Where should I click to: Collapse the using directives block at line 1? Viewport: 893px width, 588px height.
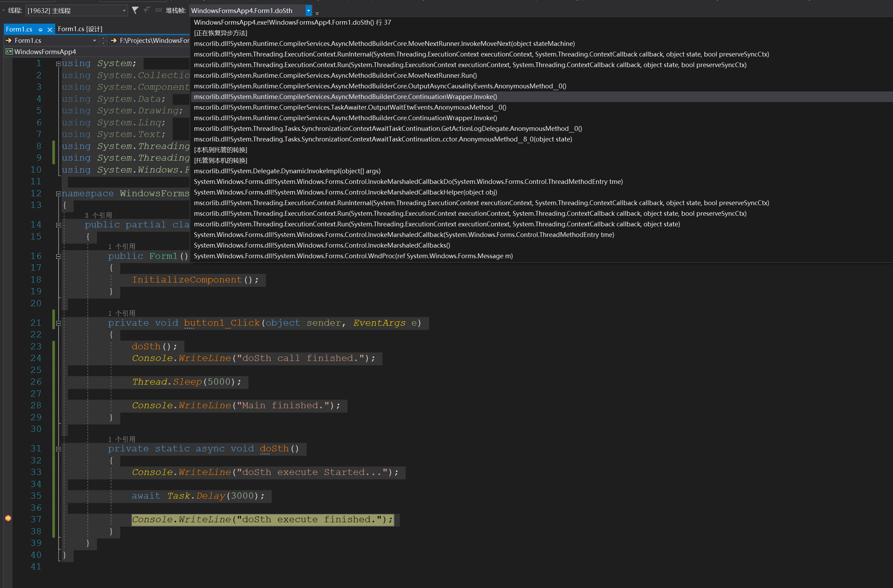pos(59,64)
